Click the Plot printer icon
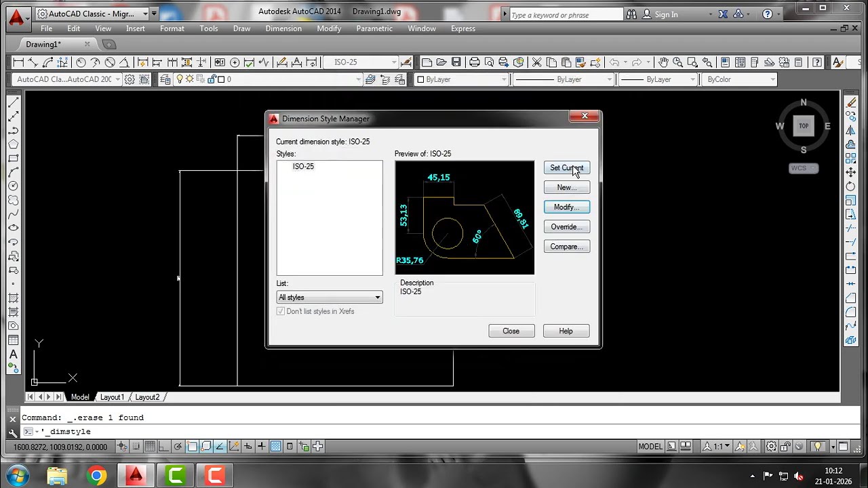 pos(475,62)
